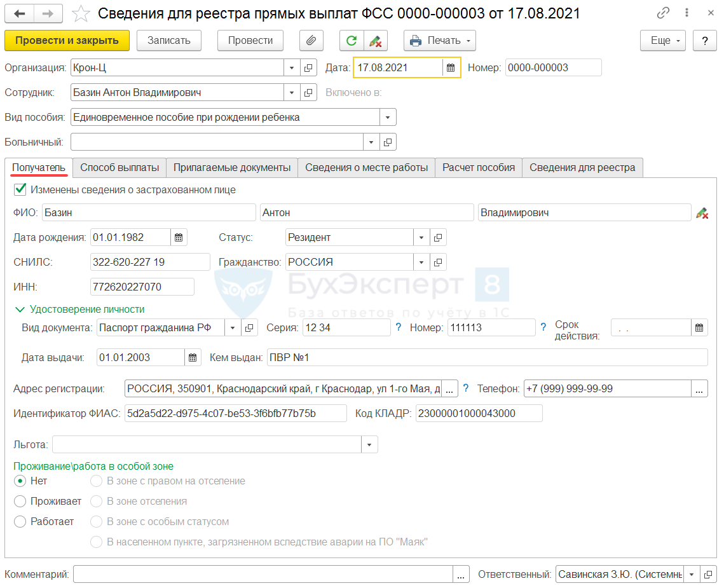Screen dimensions: 724x588
Task: Open the calendar picker for Дата field
Action: 451,68
